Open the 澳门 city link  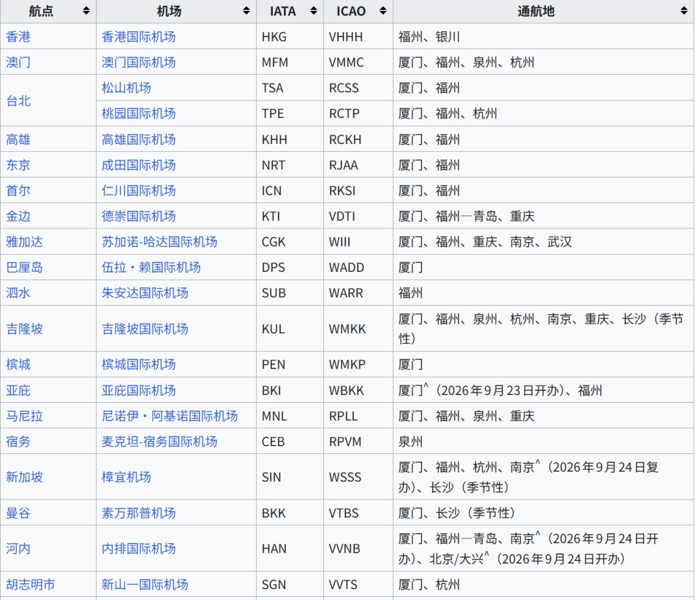18,62
